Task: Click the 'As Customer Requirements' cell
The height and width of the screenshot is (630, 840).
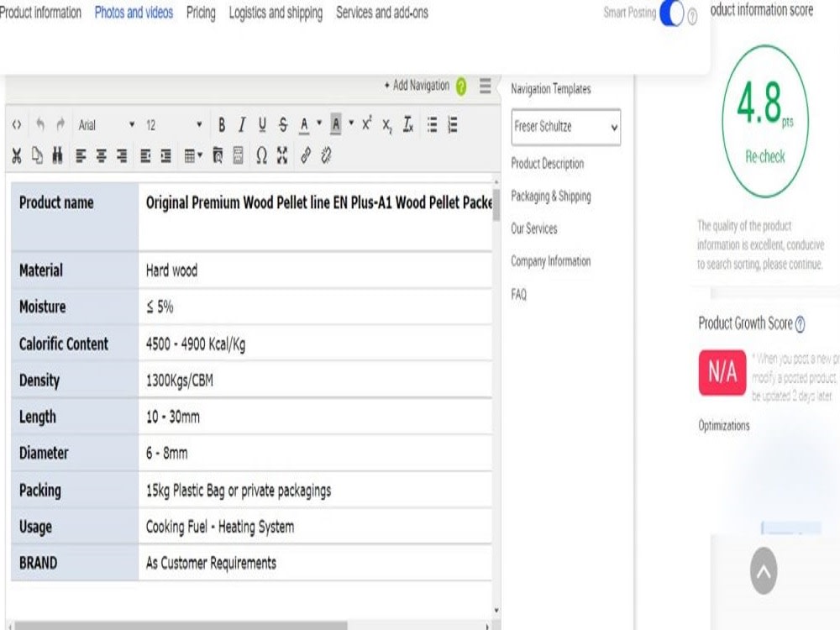Action: pos(315,563)
